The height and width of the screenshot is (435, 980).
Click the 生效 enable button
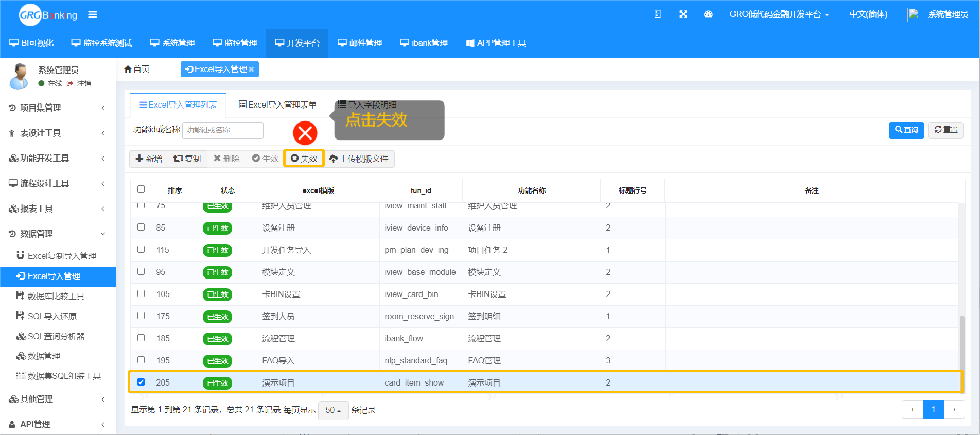[x=265, y=159]
